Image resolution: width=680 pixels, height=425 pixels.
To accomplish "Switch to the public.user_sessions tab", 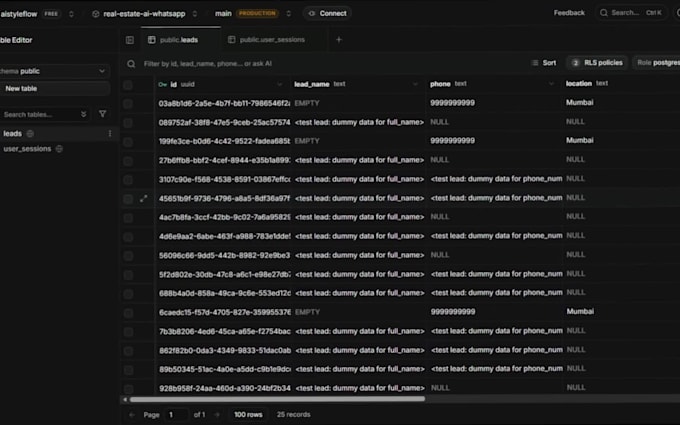I will point(272,40).
